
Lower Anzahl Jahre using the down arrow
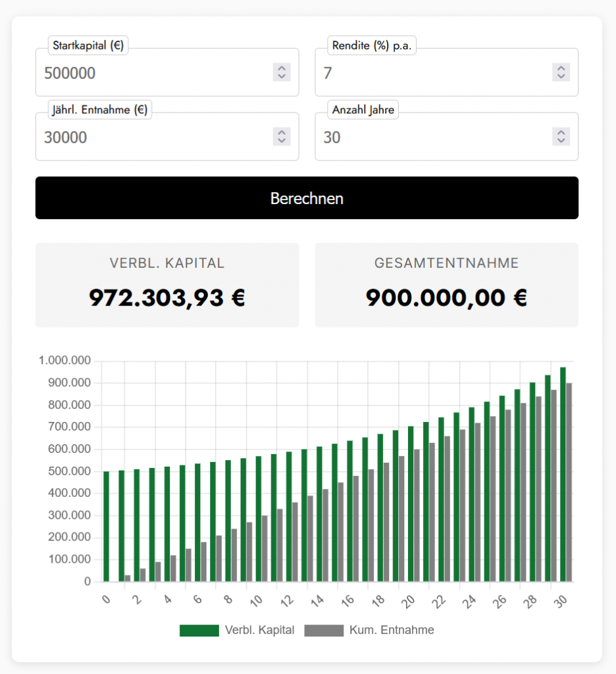click(561, 141)
